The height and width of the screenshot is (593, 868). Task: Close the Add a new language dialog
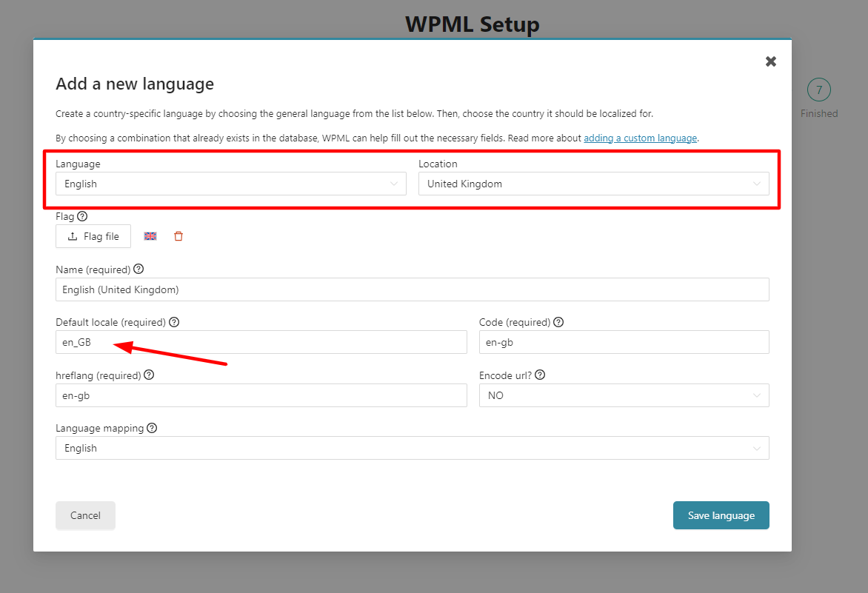point(770,61)
